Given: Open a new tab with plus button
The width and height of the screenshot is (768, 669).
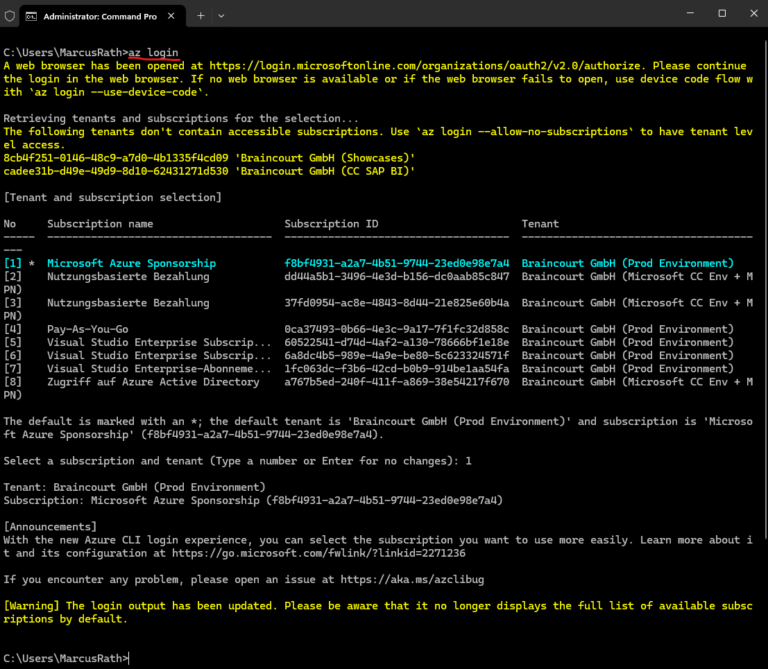Looking at the screenshot, I should 200,16.
